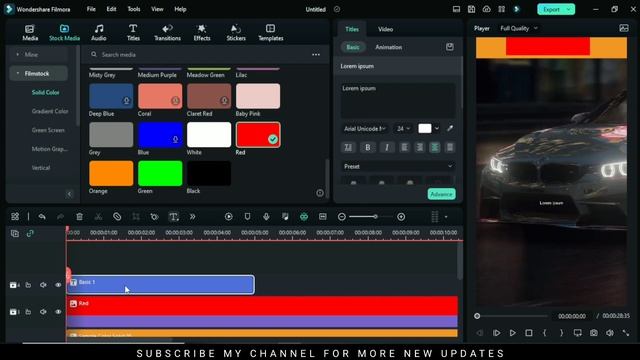Switch to the Animation subtab
This screenshot has height=360, width=640.
tap(389, 47)
